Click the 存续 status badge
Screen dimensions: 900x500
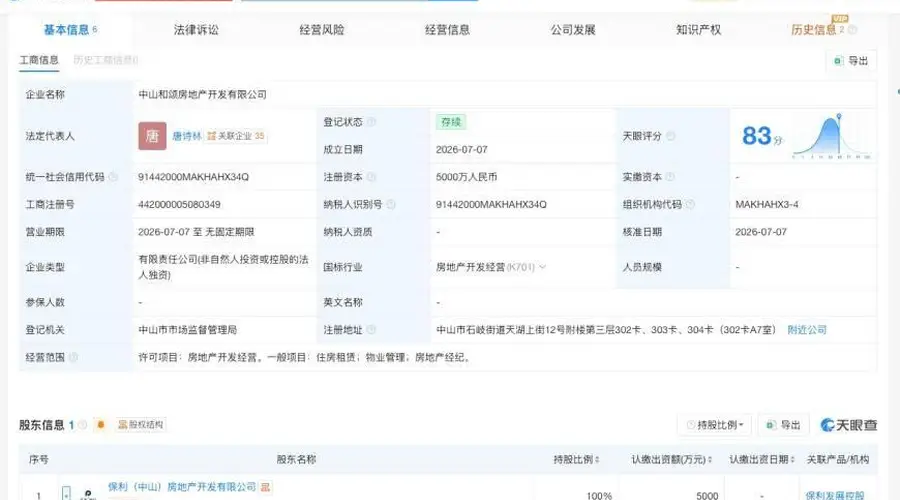pos(451,122)
